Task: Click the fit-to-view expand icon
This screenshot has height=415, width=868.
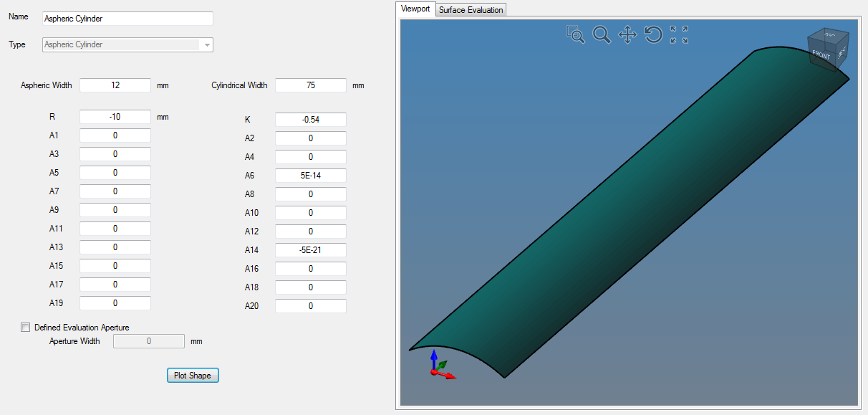Action: click(677, 34)
